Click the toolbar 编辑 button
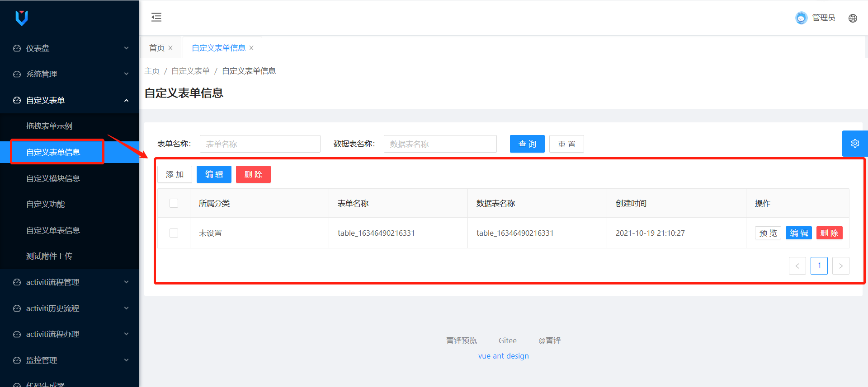This screenshot has height=387, width=868. [214, 174]
